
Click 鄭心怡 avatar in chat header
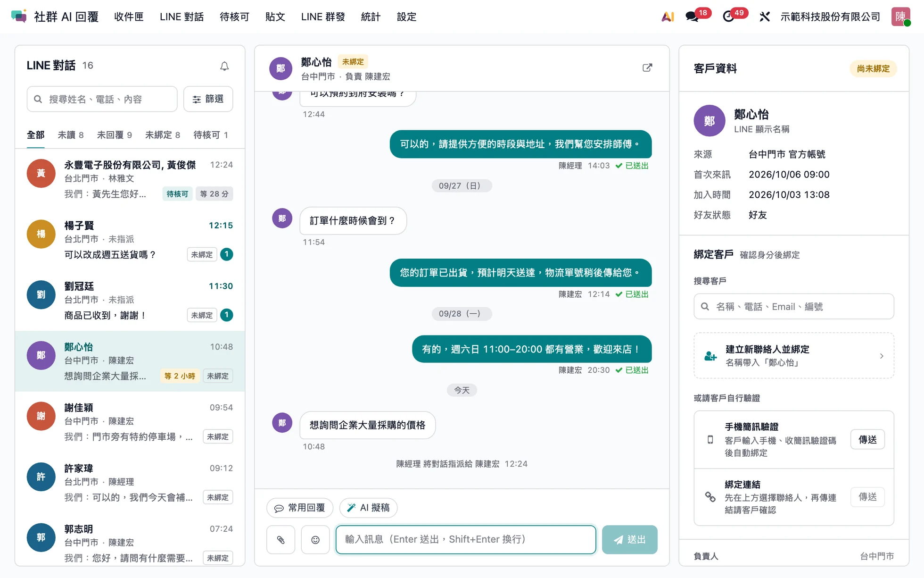point(280,68)
